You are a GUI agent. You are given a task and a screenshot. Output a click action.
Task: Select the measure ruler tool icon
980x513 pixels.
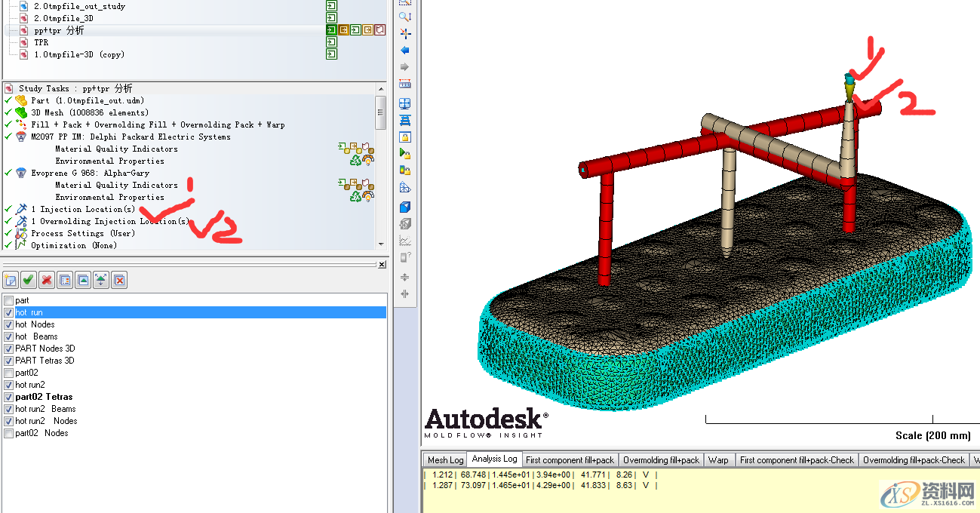click(405, 84)
